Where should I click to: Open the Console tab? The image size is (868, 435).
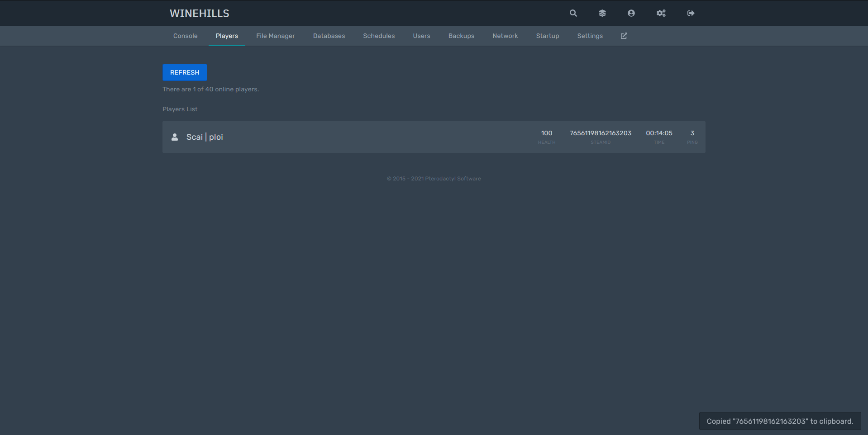click(185, 36)
